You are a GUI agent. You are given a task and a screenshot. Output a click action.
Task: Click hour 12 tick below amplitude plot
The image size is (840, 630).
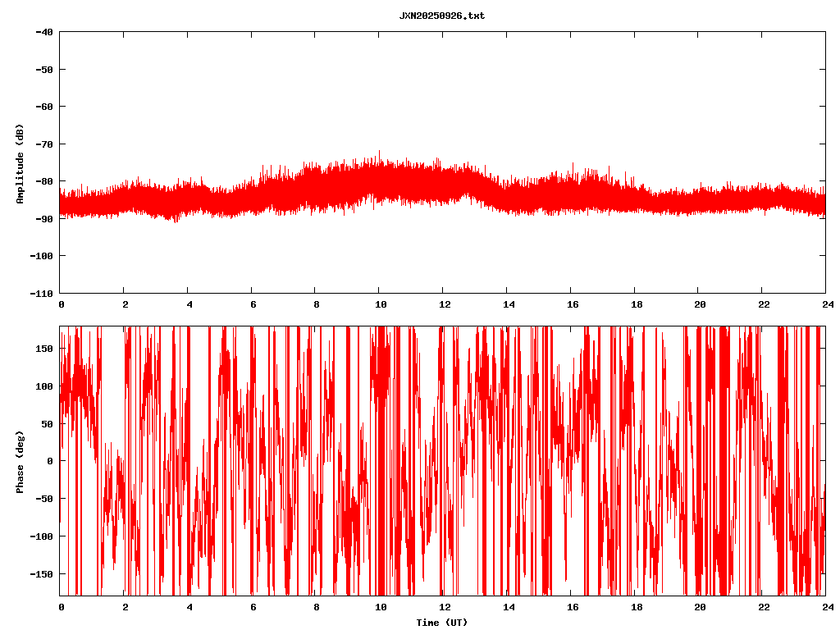[x=444, y=304]
